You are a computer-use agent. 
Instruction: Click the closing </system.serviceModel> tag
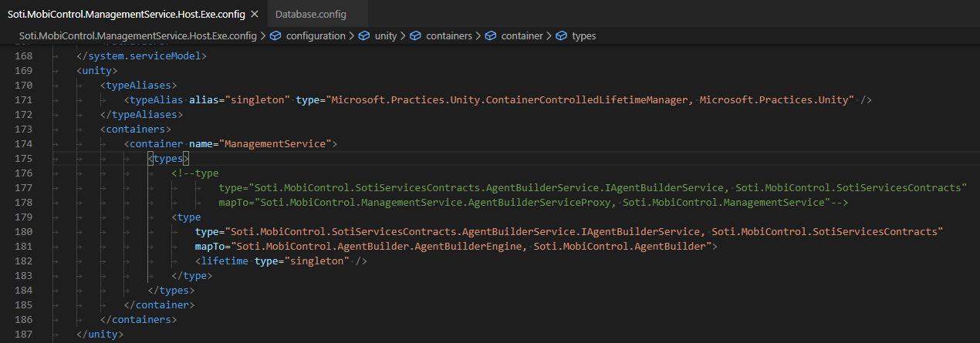(x=141, y=56)
